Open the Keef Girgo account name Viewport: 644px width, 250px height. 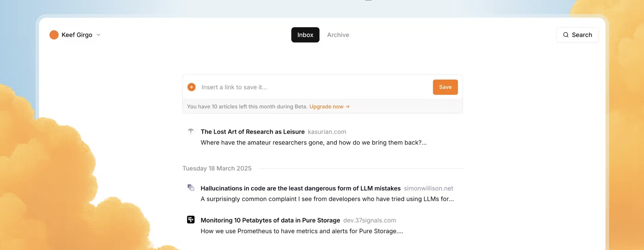click(x=77, y=35)
